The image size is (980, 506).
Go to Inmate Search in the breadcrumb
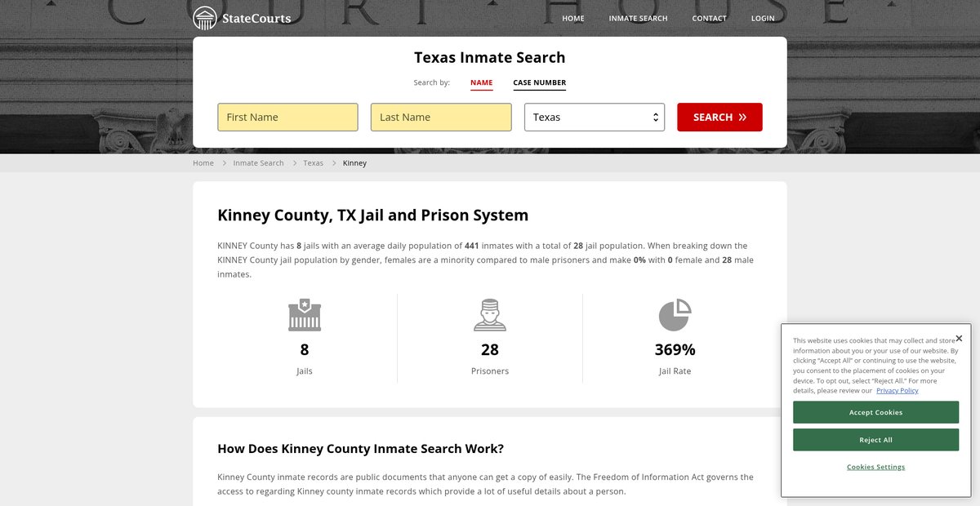click(259, 163)
